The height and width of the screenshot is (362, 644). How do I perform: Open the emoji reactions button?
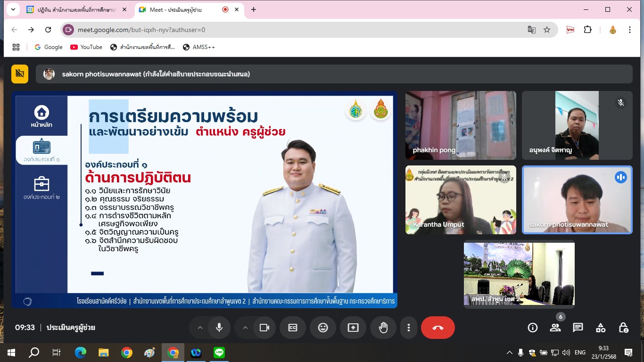pos(323,328)
